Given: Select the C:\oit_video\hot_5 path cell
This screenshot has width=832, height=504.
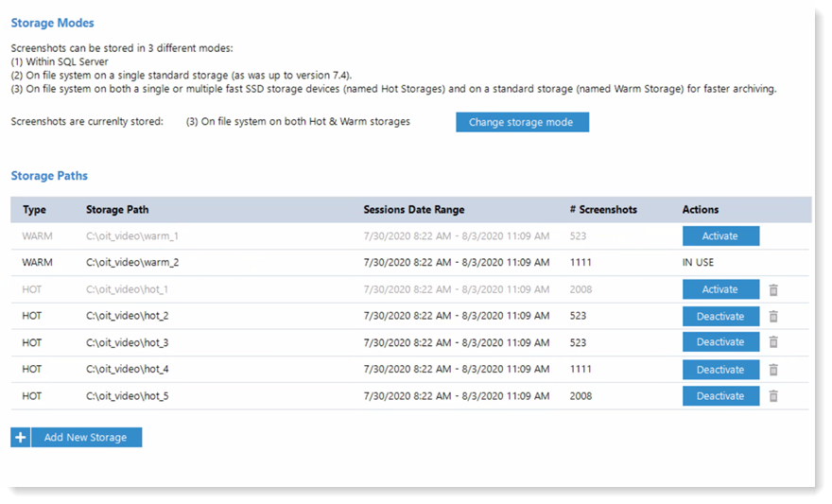Looking at the screenshot, I should [x=127, y=396].
